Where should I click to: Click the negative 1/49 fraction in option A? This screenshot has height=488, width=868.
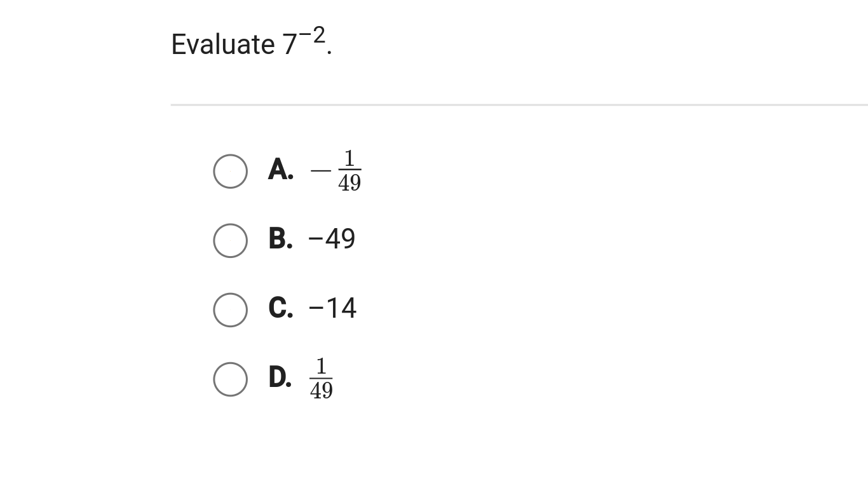pyautogui.click(x=336, y=170)
